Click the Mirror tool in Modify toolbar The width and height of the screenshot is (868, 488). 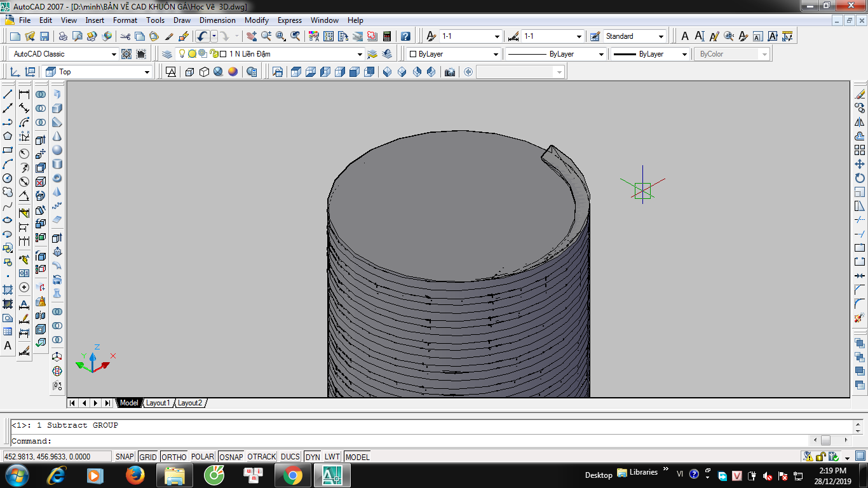[x=860, y=122]
